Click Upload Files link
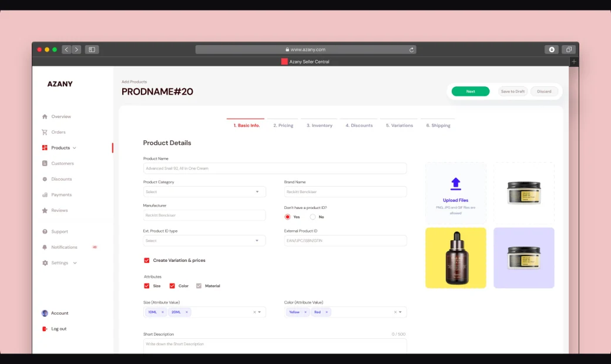Image resolution: width=611 pixels, height=364 pixels. pyautogui.click(x=455, y=200)
